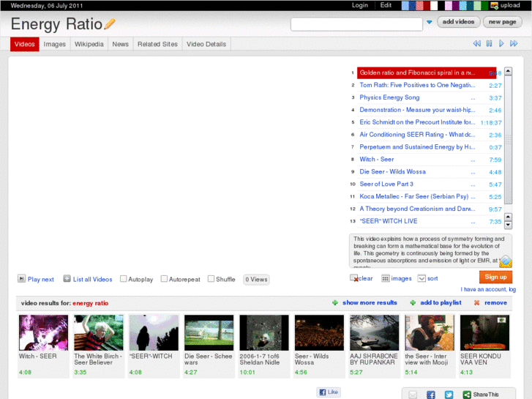Click the green plus show more results

click(335, 302)
